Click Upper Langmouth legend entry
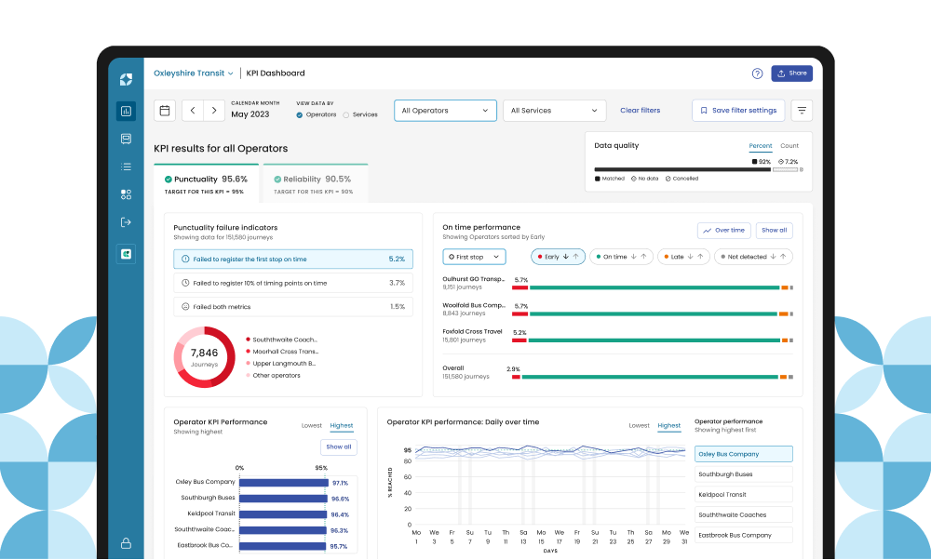This screenshot has width=931, height=560. click(281, 364)
